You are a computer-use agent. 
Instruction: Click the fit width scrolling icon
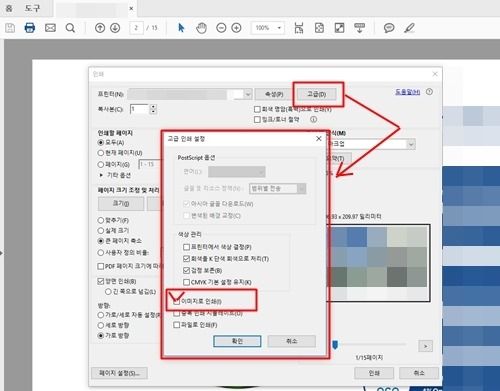point(299,28)
